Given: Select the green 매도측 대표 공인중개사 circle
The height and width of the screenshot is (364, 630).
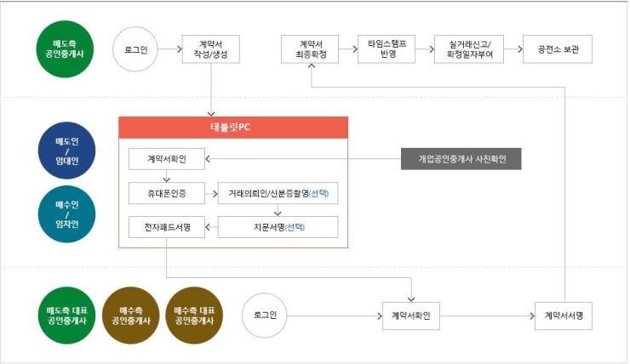Looking at the screenshot, I should 66,316.
